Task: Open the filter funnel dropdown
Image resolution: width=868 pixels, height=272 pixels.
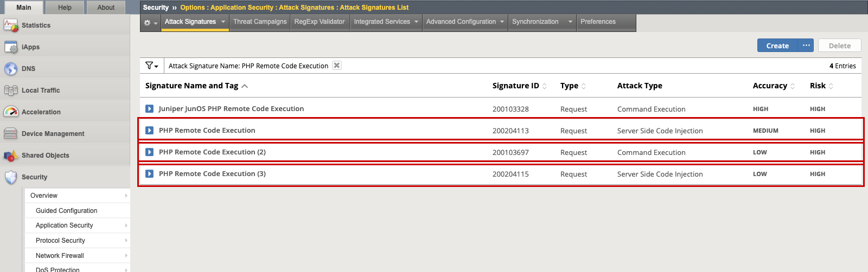Action: tap(152, 66)
